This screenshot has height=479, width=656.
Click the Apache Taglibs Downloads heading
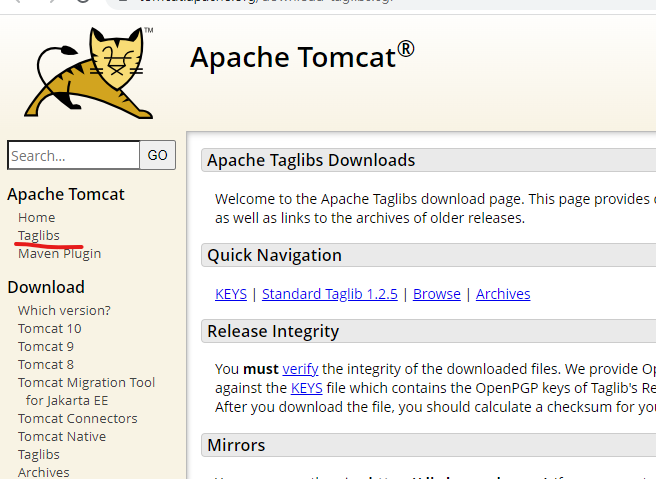(311, 160)
